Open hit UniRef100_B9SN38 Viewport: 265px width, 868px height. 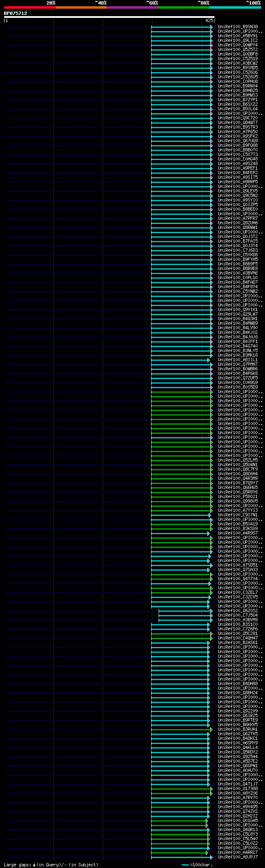[x=238, y=27]
